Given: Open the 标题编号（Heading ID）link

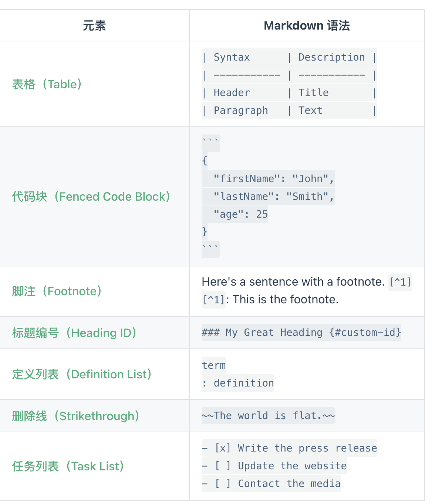Looking at the screenshot, I should pos(74,333).
